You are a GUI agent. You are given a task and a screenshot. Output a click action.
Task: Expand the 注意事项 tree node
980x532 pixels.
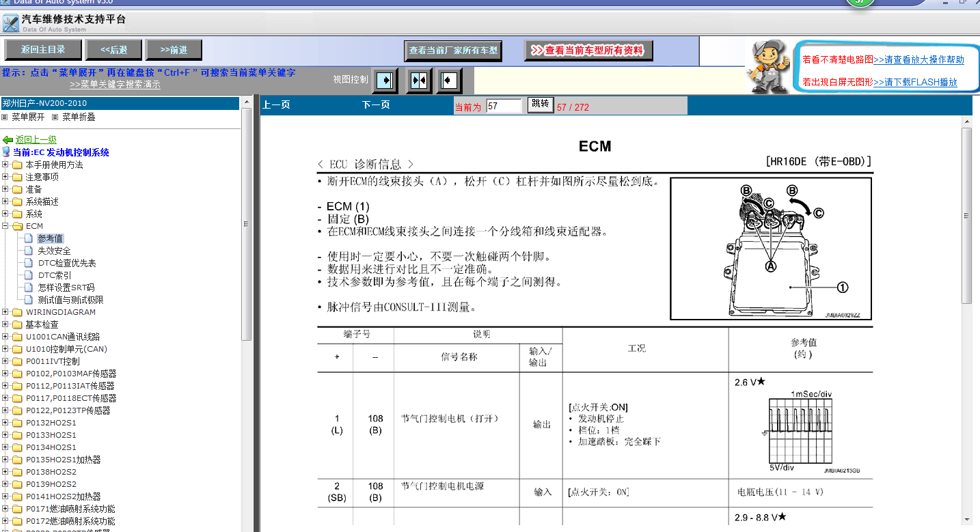coord(5,177)
